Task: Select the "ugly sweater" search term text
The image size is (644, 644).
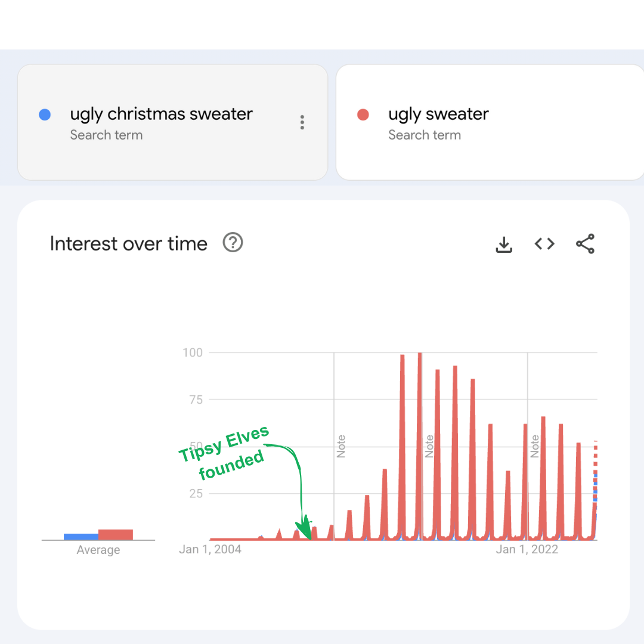Action: [438, 114]
